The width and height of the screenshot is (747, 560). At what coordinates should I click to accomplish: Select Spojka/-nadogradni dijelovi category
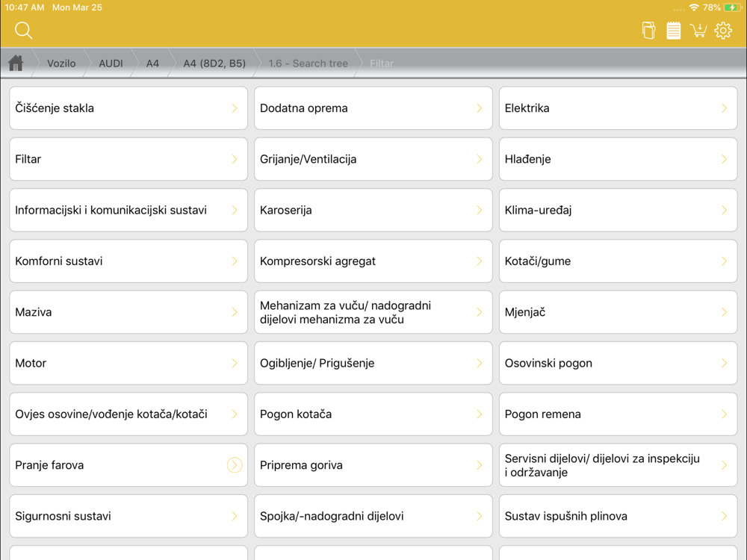pos(373,516)
